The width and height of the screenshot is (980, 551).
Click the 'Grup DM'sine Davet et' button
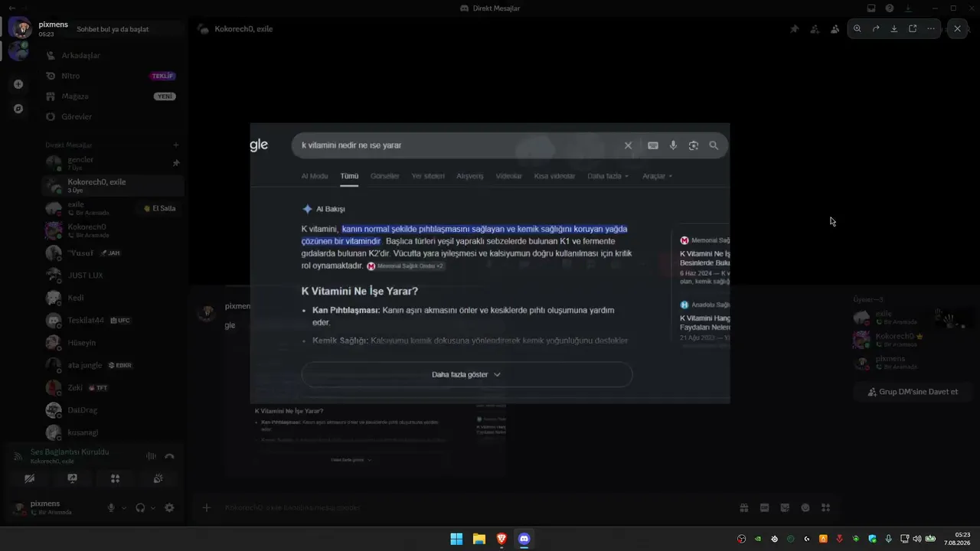(x=913, y=392)
